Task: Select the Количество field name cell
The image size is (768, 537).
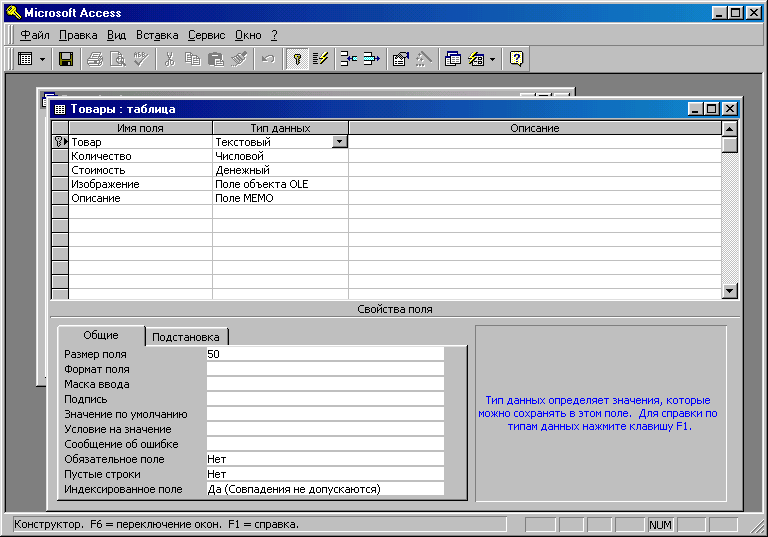Action: 141,156
